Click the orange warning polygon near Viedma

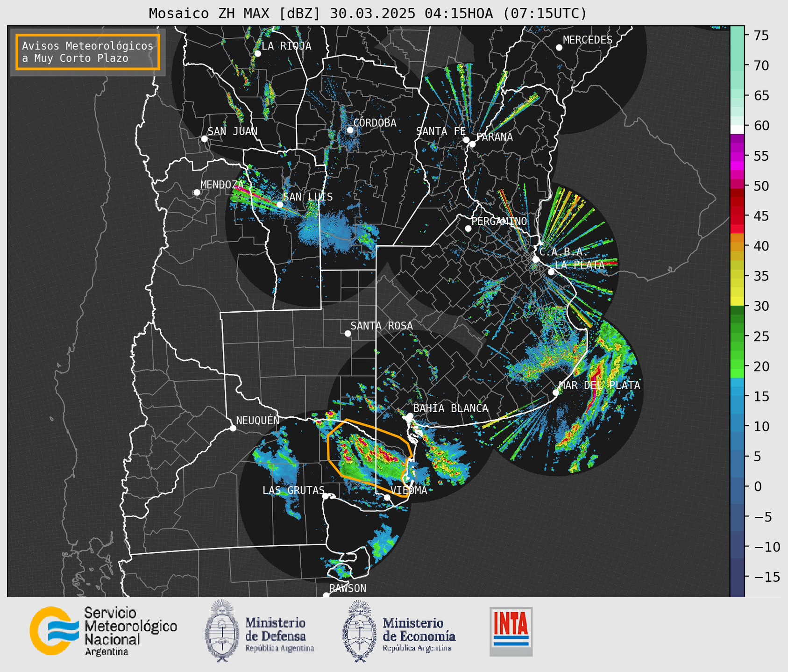tap(369, 457)
